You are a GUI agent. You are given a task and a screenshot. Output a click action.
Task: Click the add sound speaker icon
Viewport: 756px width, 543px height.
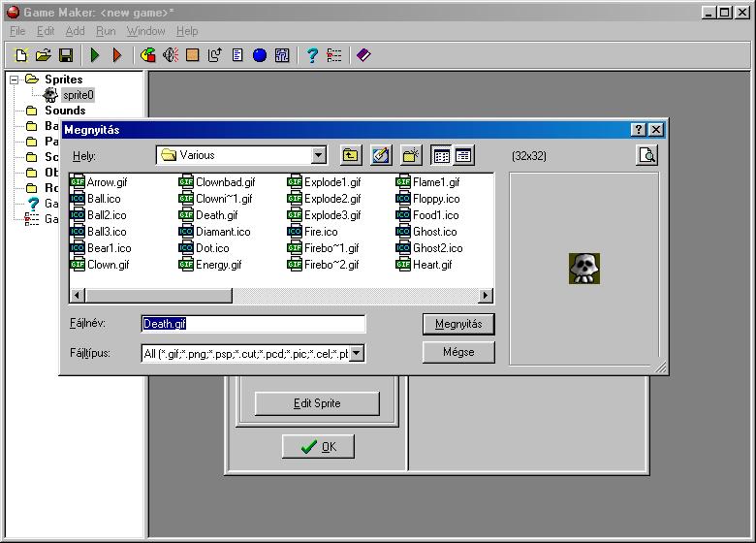tap(171, 55)
